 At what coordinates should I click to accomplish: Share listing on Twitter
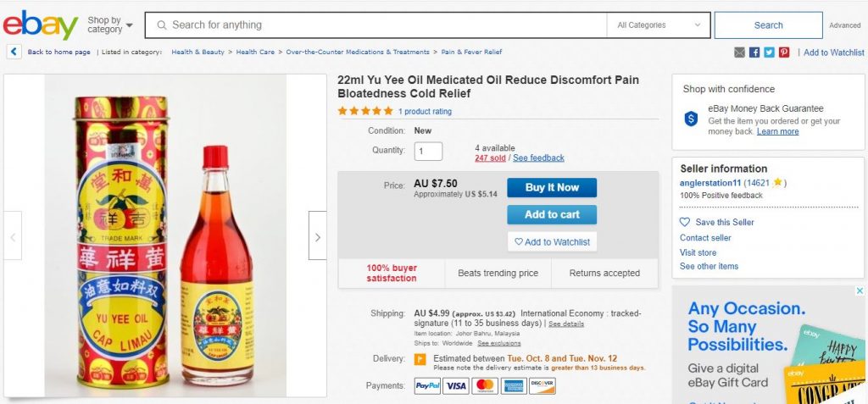tap(769, 53)
